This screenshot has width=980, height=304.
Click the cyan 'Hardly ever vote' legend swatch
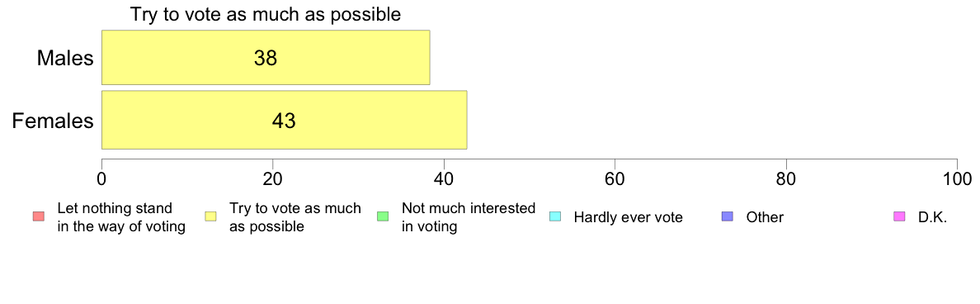(x=555, y=217)
